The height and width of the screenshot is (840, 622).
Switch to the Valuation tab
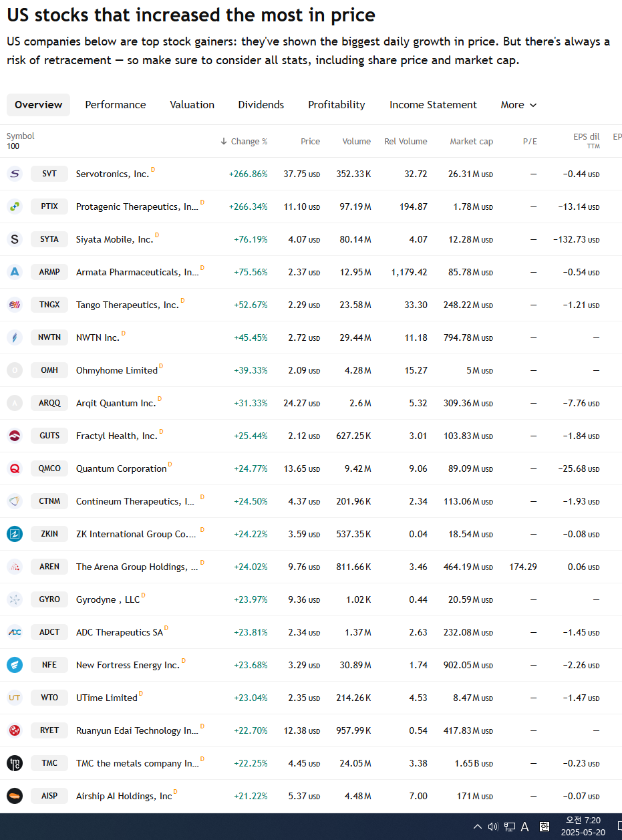click(x=192, y=105)
